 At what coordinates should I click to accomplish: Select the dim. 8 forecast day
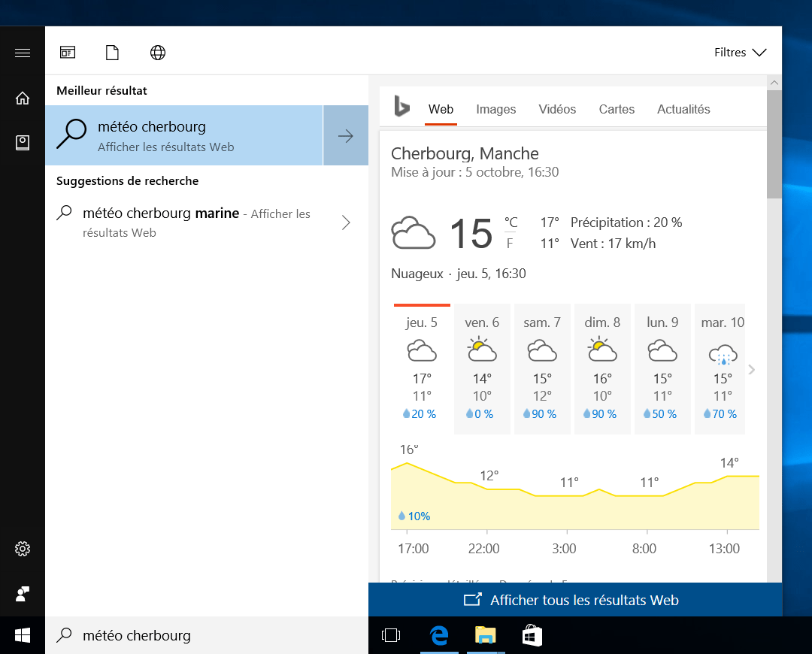pos(602,368)
